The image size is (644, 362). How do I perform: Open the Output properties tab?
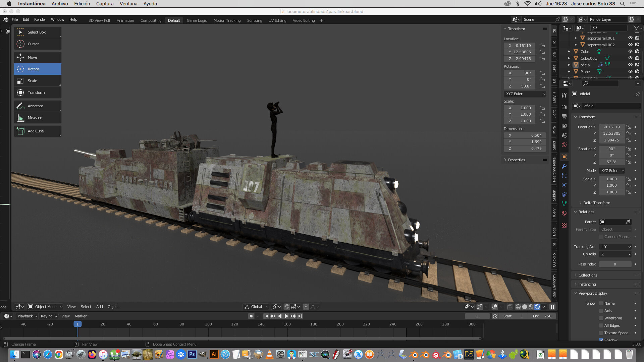(x=564, y=117)
